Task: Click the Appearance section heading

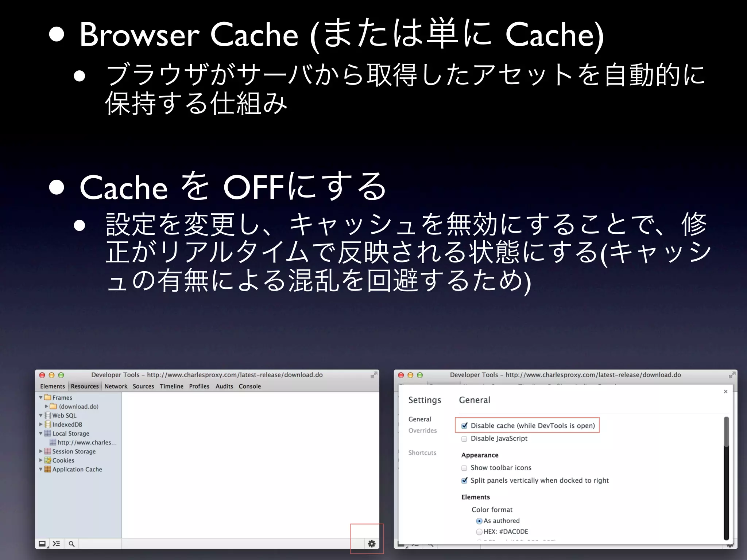Action: (480, 455)
